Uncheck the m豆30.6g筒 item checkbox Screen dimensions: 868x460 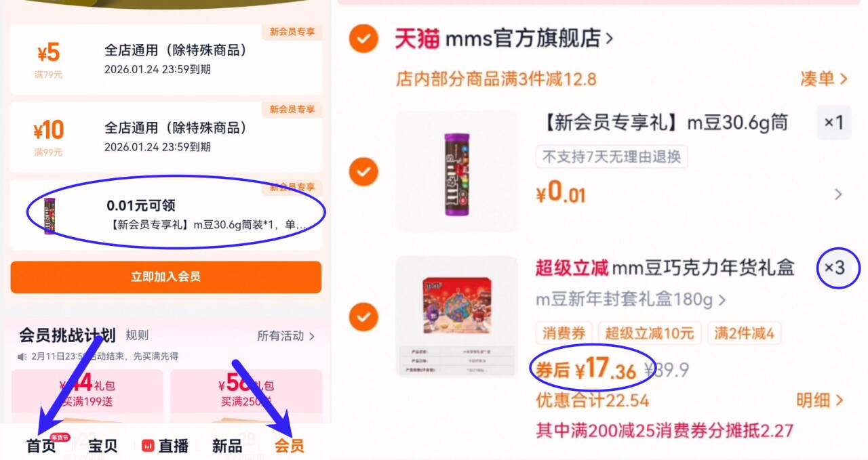tap(364, 171)
